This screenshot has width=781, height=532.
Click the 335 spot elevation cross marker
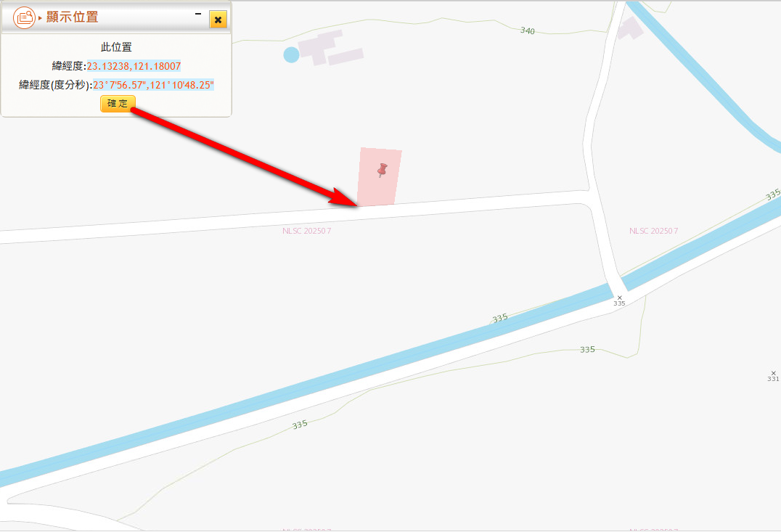(x=620, y=298)
